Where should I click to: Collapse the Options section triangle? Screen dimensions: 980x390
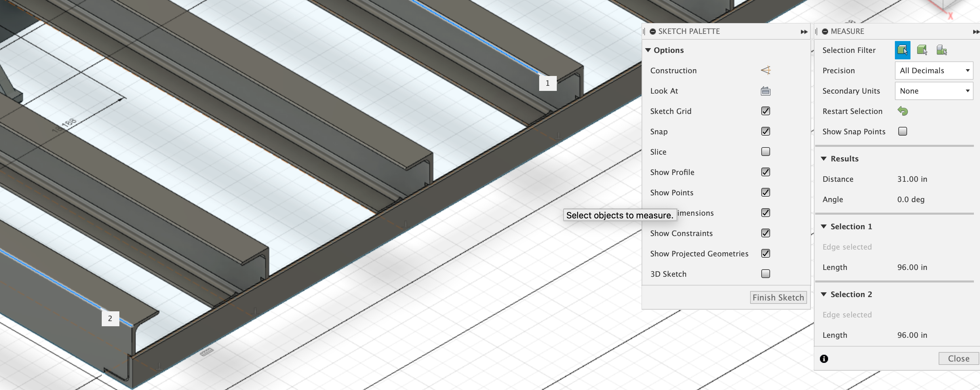coord(648,50)
